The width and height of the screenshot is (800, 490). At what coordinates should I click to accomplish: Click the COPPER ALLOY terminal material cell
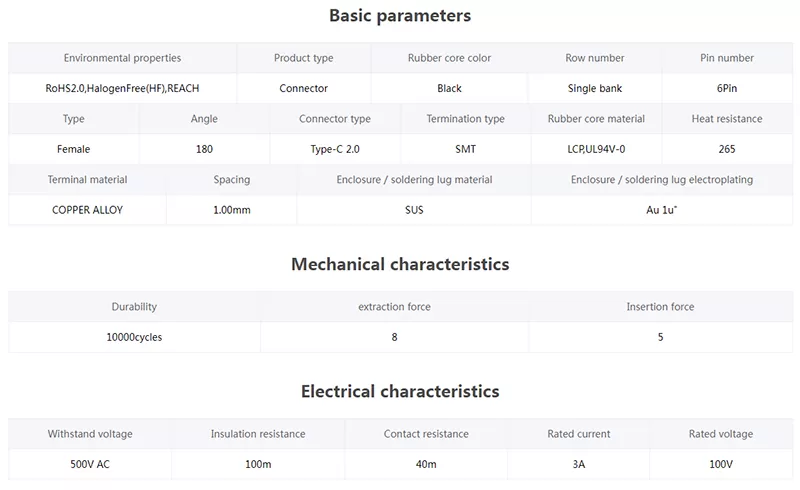tap(87, 210)
